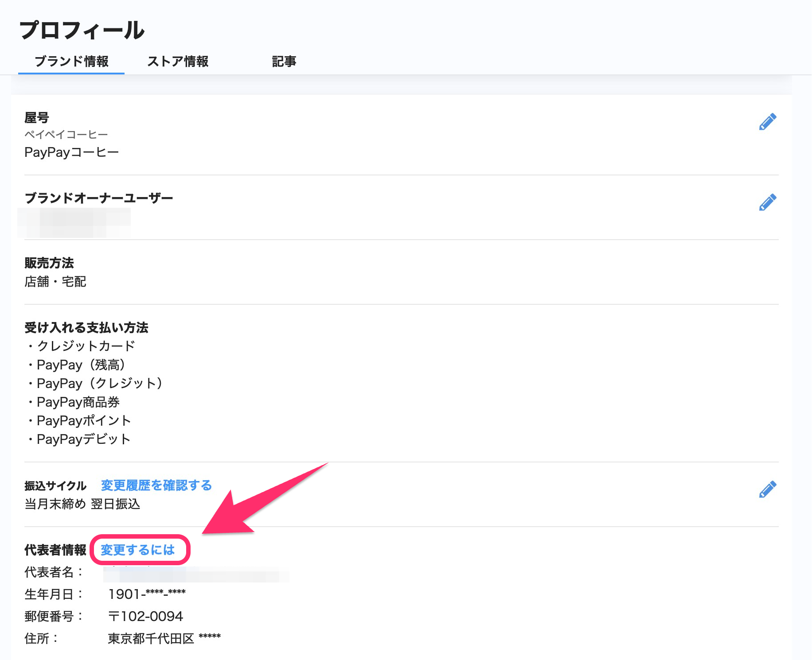The width and height of the screenshot is (812, 660).
Task: Click the クレジットカード payment method entry
Action: (x=85, y=346)
